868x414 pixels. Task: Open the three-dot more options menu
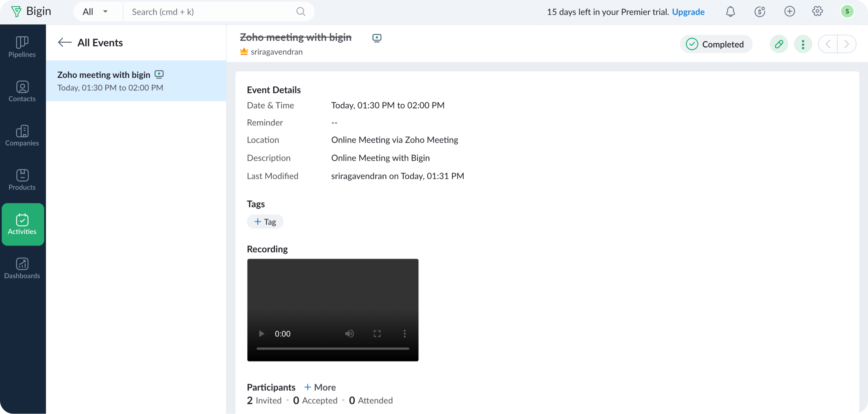(x=803, y=44)
